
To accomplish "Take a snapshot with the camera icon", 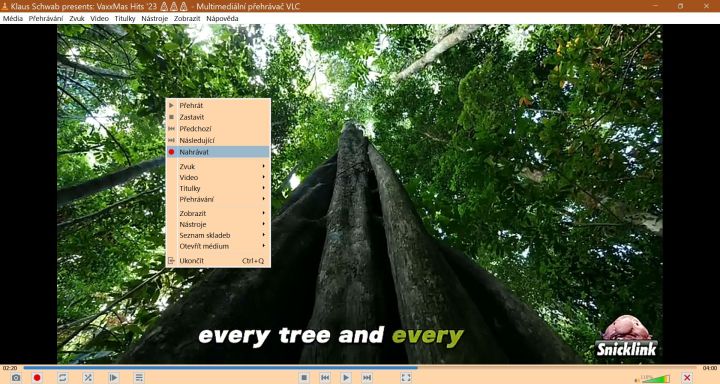I will click(16, 378).
